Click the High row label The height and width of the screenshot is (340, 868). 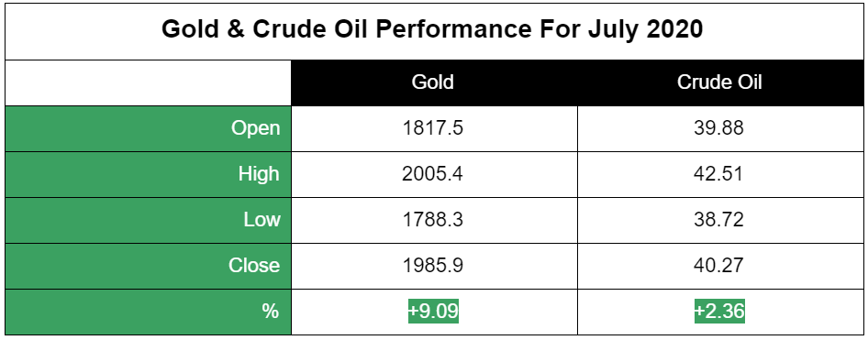point(259,174)
